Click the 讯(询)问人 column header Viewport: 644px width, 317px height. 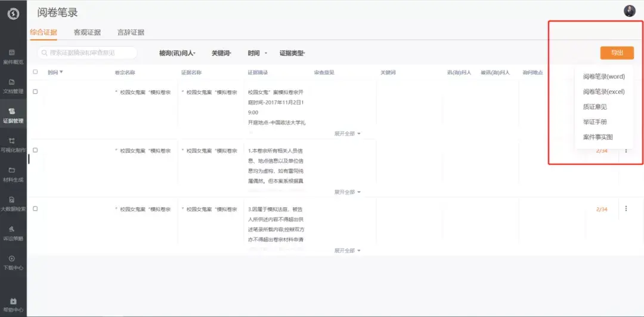[459, 72]
